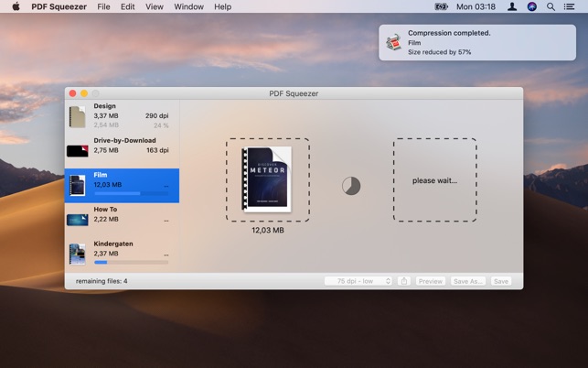Screen dimensions: 588x368
Task: Click the Save button
Action: pos(501,281)
